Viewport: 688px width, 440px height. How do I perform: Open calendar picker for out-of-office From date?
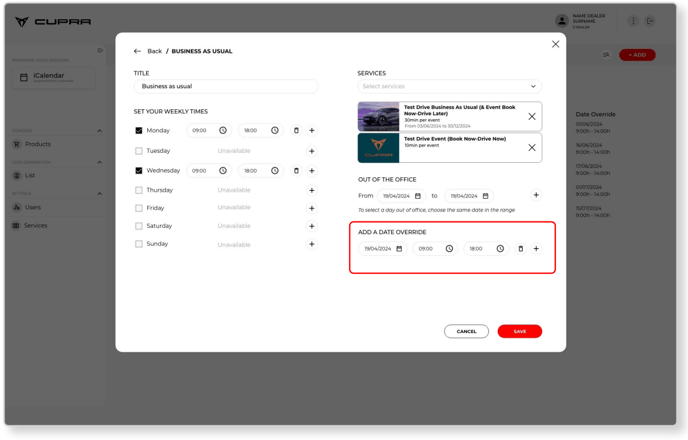[418, 196]
